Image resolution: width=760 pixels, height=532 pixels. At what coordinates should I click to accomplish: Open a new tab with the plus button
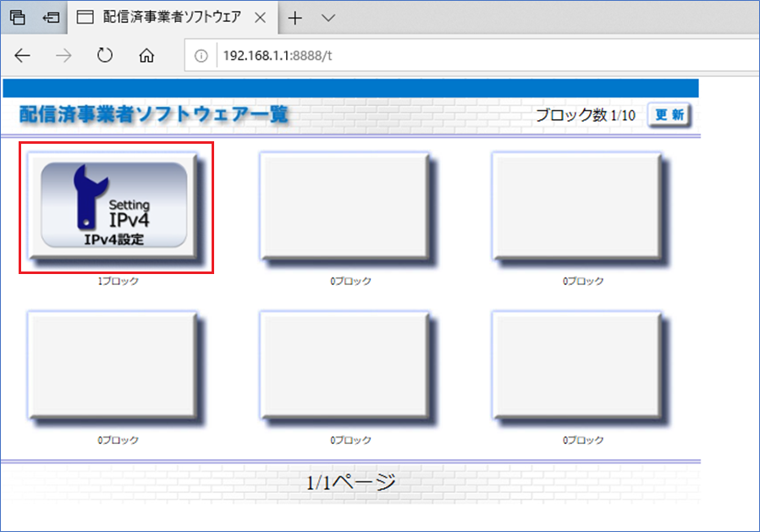click(295, 17)
